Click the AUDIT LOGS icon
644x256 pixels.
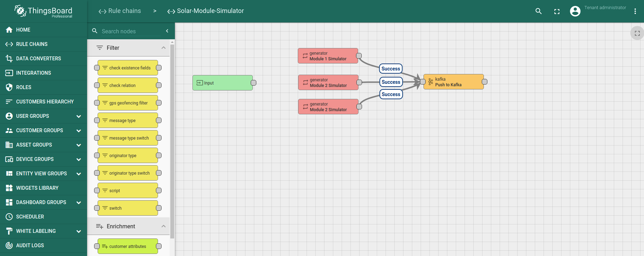9,245
